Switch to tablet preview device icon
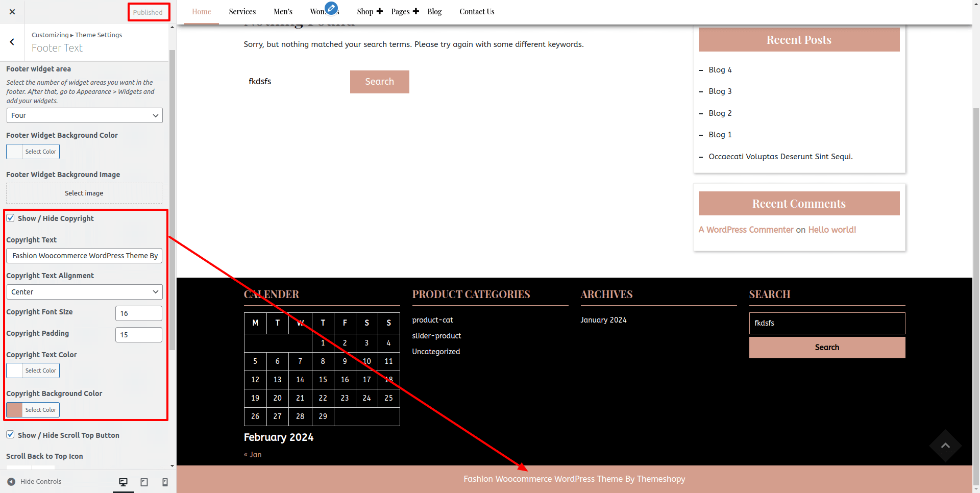The image size is (980, 493). click(x=144, y=482)
